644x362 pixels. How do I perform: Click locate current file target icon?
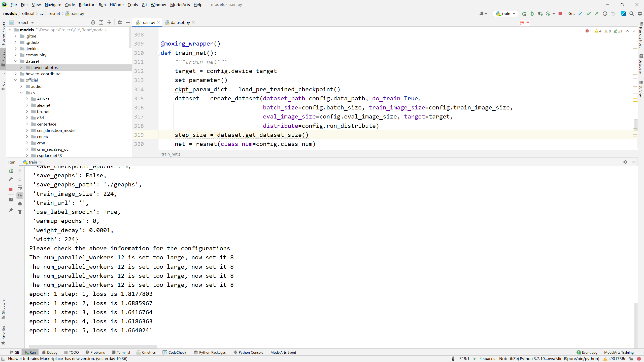click(x=93, y=22)
